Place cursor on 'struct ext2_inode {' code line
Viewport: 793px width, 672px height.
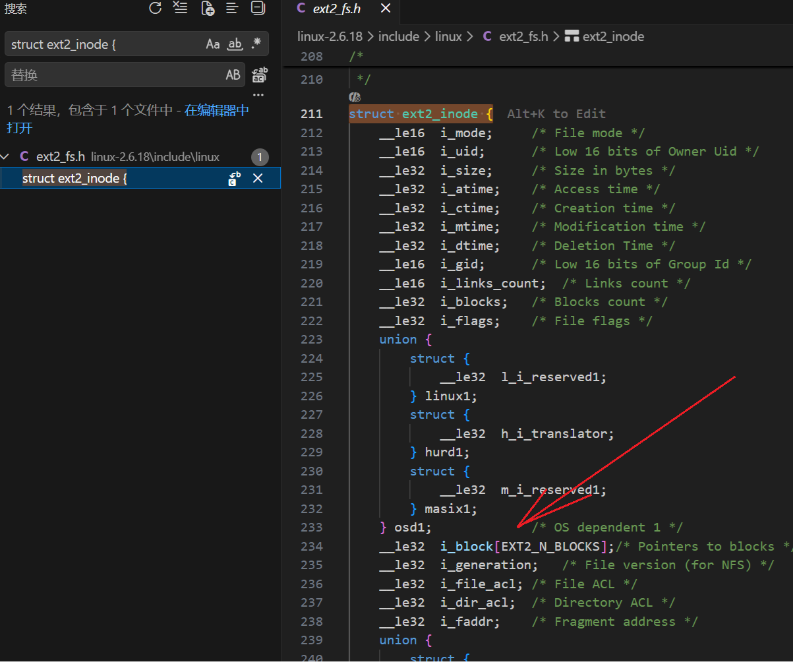pyautogui.click(x=421, y=114)
